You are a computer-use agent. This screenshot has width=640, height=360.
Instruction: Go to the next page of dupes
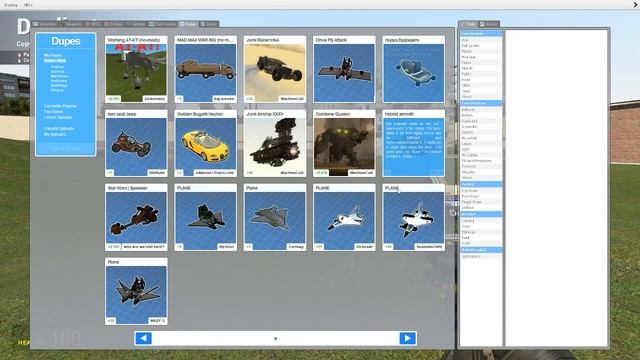coord(407,338)
